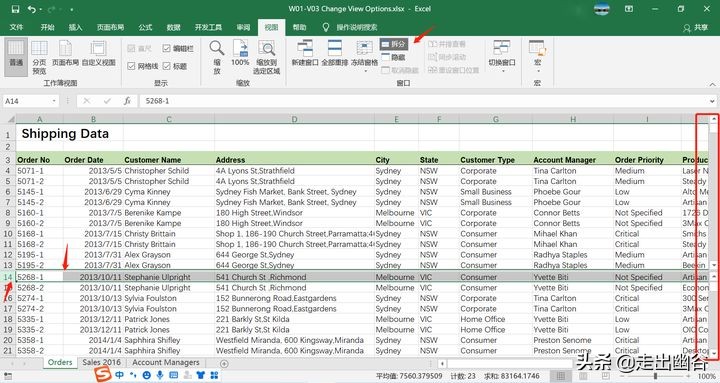The height and width of the screenshot is (383, 720).
Task: Open 页面布局 page layout view
Action: coord(65,53)
